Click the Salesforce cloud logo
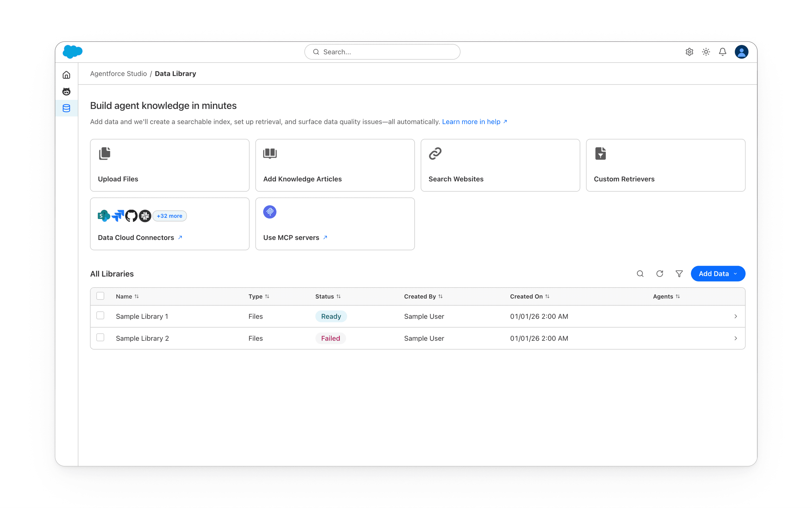This screenshot has width=812, height=508. point(72,52)
